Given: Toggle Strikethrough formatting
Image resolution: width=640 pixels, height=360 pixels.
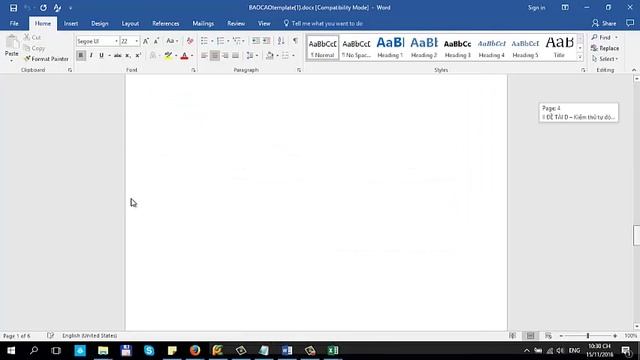Looking at the screenshot, I should [118, 56].
